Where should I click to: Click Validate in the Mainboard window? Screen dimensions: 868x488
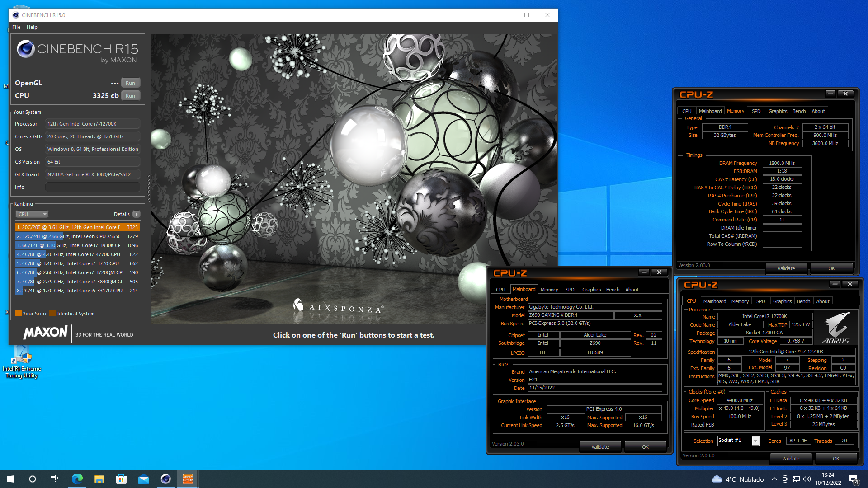tap(600, 447)
